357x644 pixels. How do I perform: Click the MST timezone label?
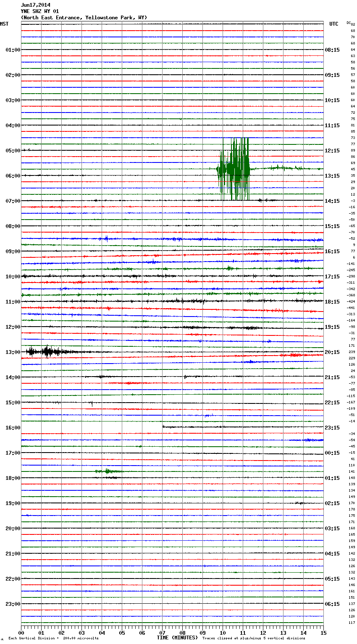point(4,24)
